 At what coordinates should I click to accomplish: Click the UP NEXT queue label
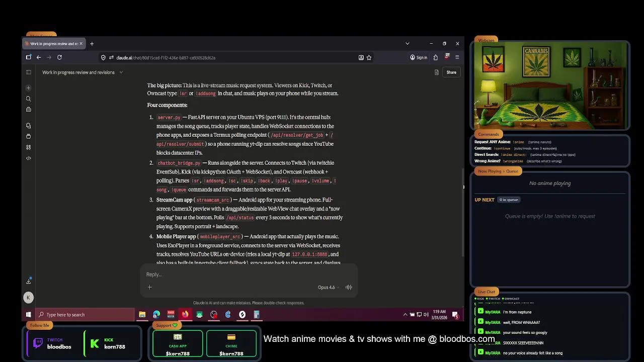pyautogui.click(x=485, y=200)
